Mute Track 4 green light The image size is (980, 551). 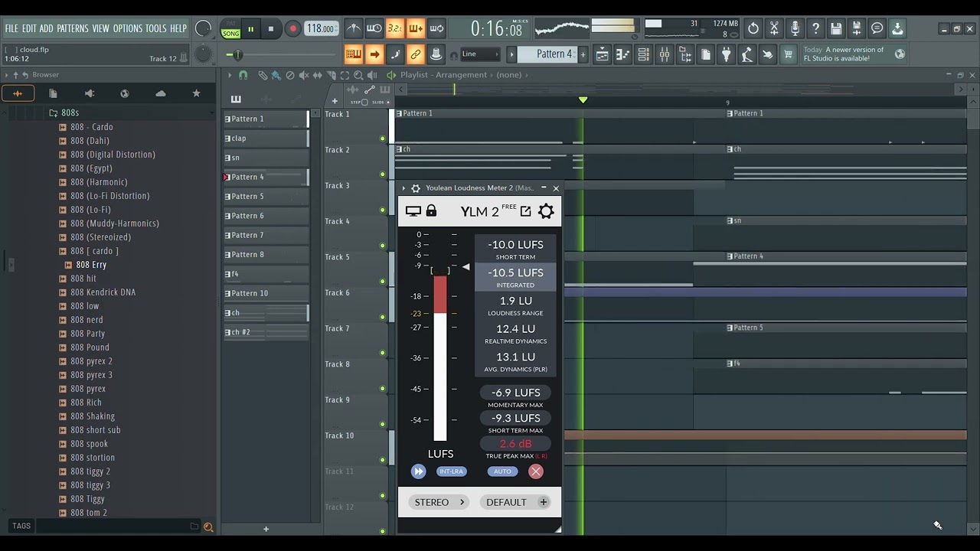point(383,246)
